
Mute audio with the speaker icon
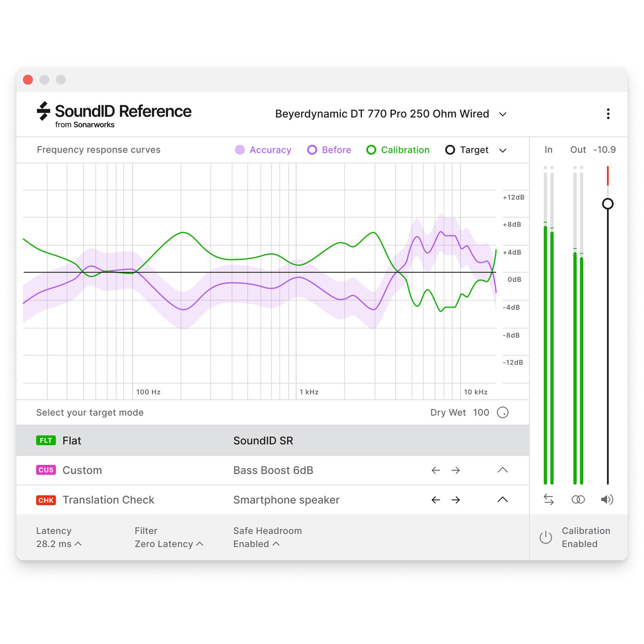(607, 500)
